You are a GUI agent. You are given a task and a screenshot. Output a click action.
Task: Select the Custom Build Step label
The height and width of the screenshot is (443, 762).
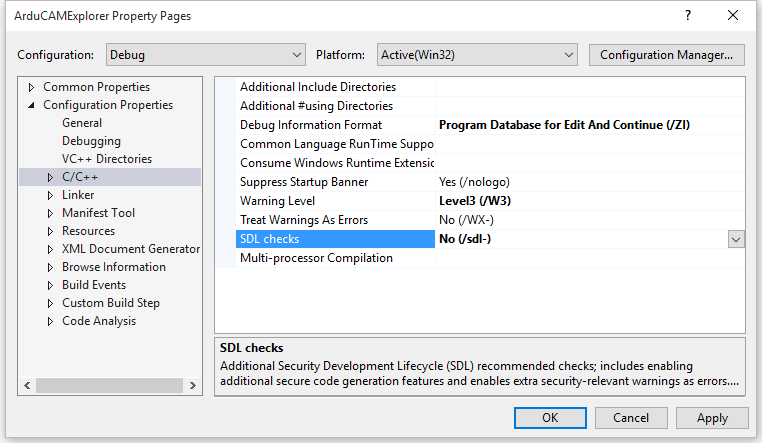click(111, 303)
